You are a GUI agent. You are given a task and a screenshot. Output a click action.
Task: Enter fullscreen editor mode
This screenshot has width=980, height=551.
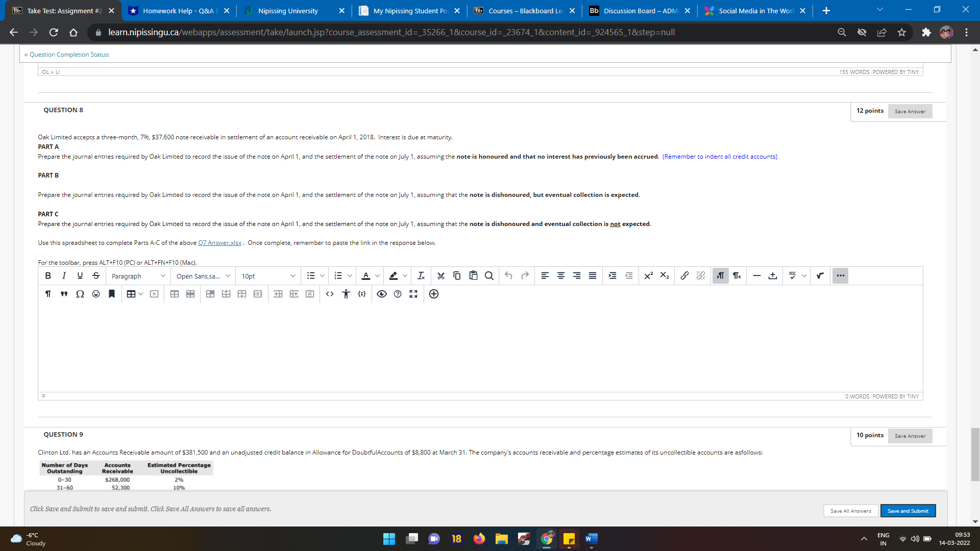click(x=413, y=294)
